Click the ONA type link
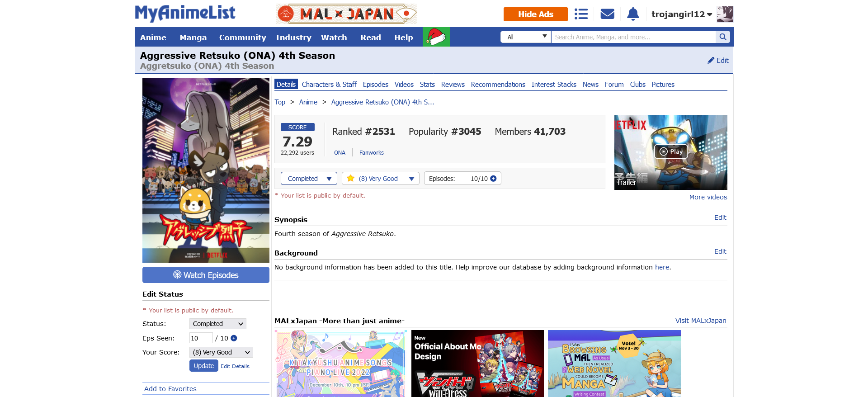868x397 pixels. (340, 153)
